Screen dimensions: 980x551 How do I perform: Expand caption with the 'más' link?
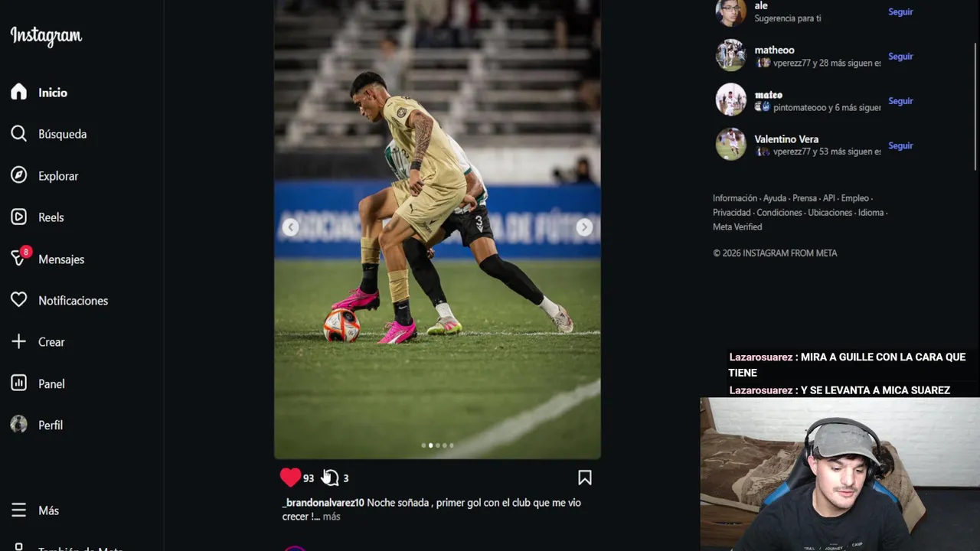coord(332,517)
